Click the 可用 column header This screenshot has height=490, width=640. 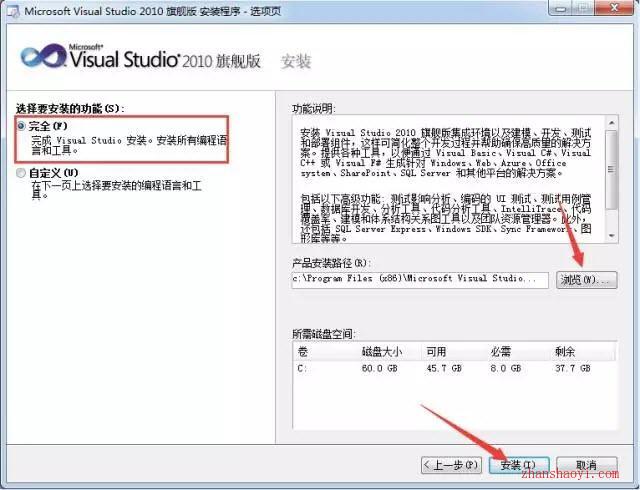point(453,352)
